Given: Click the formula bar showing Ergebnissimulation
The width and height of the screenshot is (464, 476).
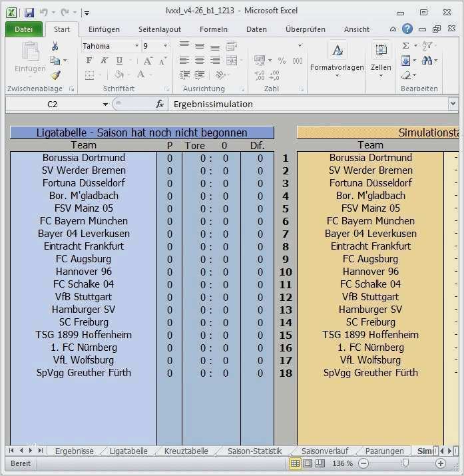Looking at the screenshot, I should (306, 105).
